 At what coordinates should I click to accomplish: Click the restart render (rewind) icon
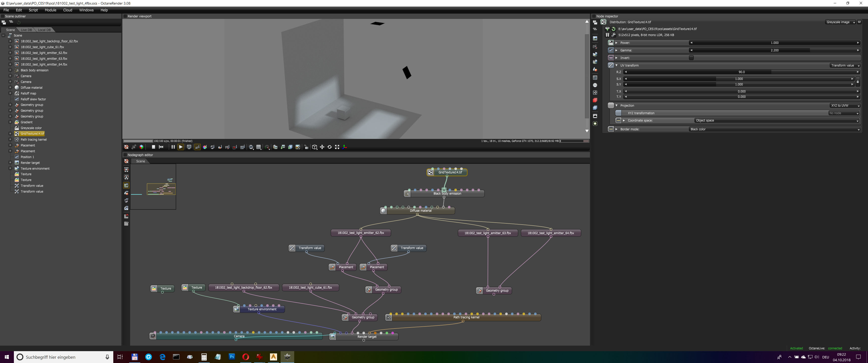pyautogui.click(x=161, y=147)
